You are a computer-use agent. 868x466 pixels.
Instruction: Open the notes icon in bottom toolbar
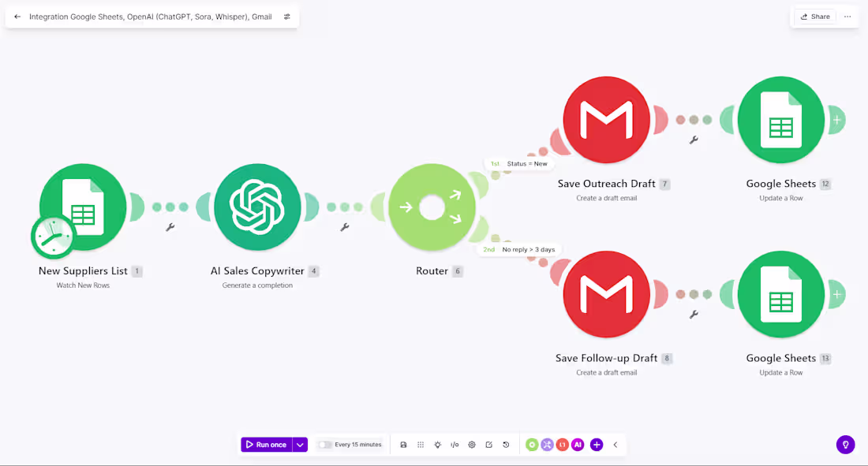click(488, 445)
